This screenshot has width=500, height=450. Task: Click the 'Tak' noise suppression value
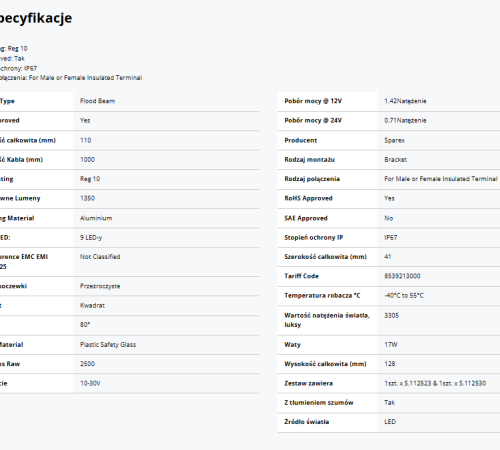tap(389, 403)
